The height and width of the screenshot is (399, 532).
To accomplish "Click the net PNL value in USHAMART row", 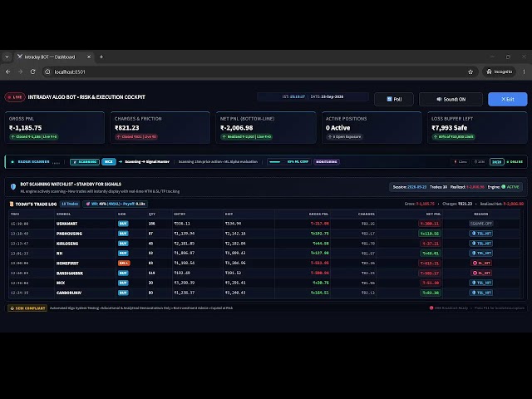I will [x=430, y=224].
